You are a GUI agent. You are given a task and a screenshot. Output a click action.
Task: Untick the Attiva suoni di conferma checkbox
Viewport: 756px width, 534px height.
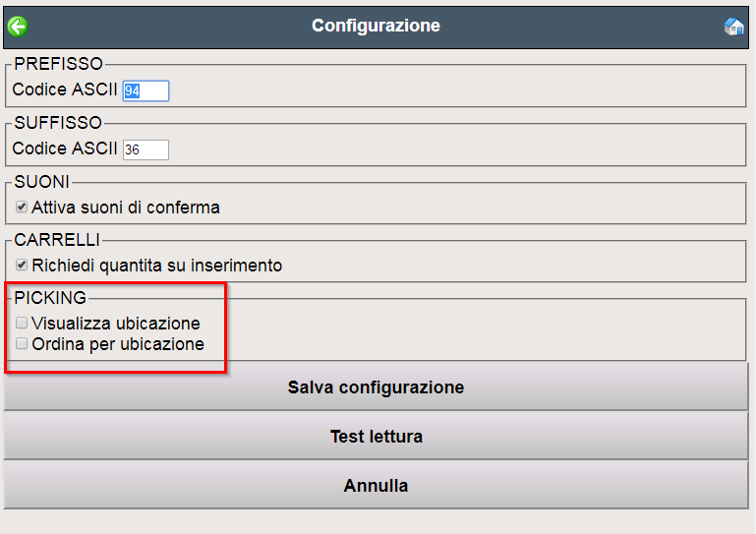[x=22, y=207]
